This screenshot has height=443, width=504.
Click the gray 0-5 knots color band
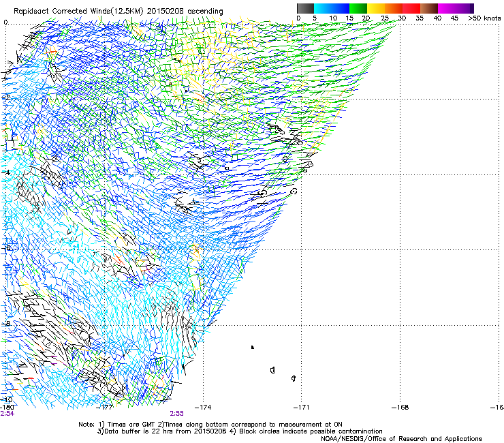[x=305, y=8]
